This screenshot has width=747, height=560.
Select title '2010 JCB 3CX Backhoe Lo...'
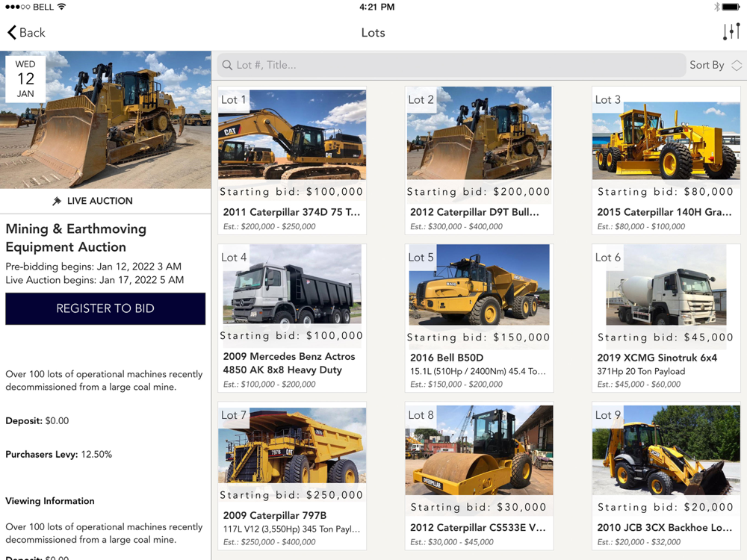pyautogui.click(x=665, y=528)
